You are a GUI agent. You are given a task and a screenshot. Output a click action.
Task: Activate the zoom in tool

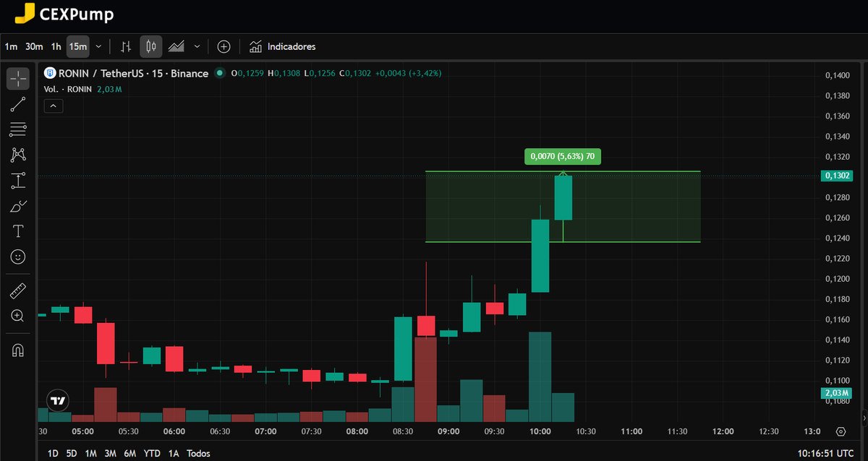point(18,316)
